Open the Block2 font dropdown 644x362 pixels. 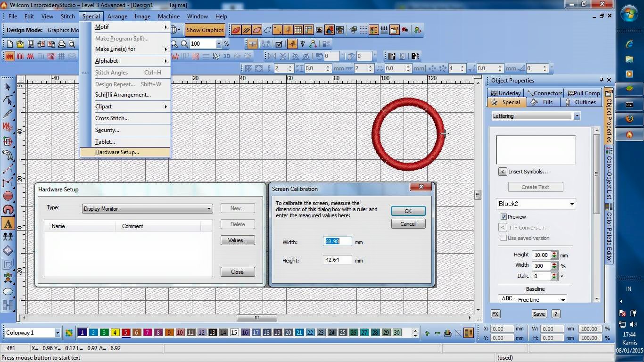[573, 204]
